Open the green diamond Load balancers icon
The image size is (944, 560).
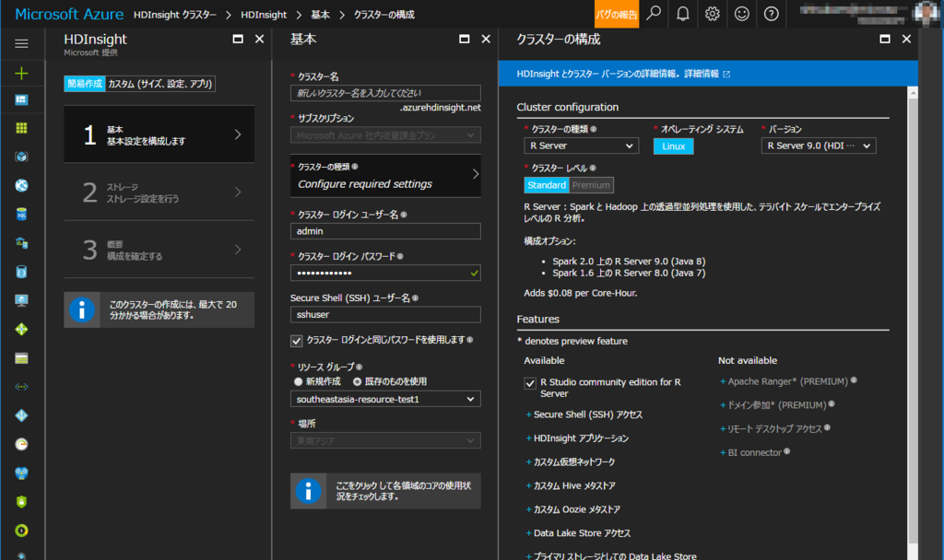click(22, 329)
